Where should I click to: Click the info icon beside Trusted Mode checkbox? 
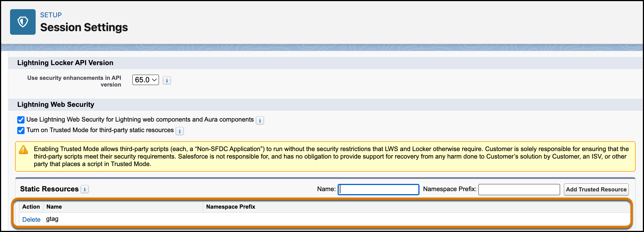(180, 131)
